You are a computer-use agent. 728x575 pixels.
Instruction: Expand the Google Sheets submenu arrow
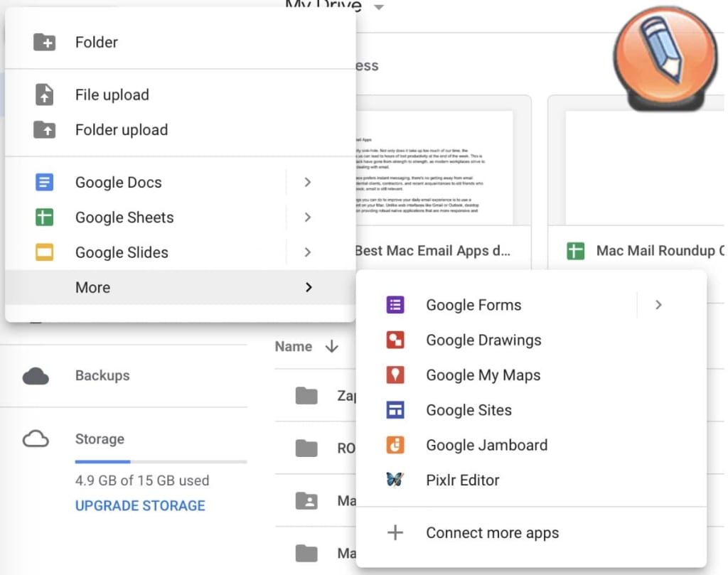click(x=307, y=217)
